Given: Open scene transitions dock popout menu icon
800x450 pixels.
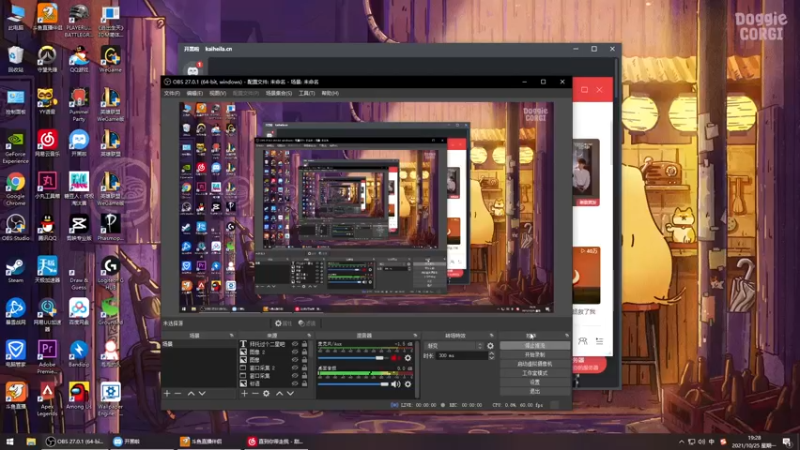Looking at the screenshot, I should pos(492,336).
